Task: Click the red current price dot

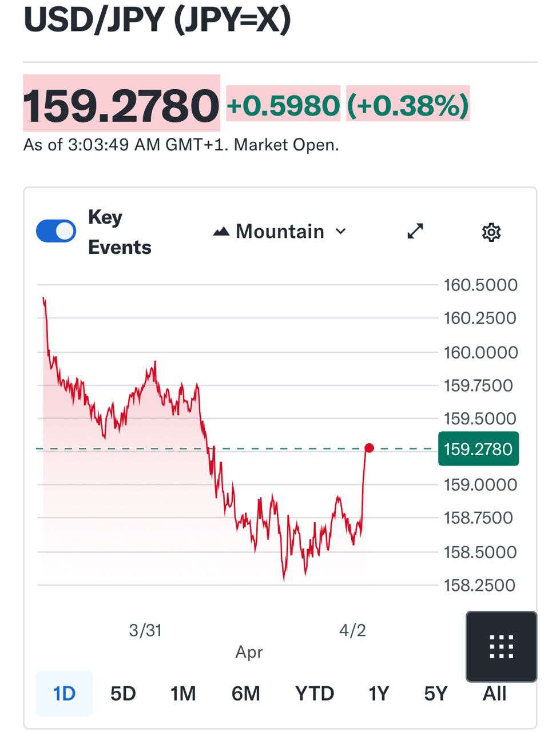Action: point(370,448)
